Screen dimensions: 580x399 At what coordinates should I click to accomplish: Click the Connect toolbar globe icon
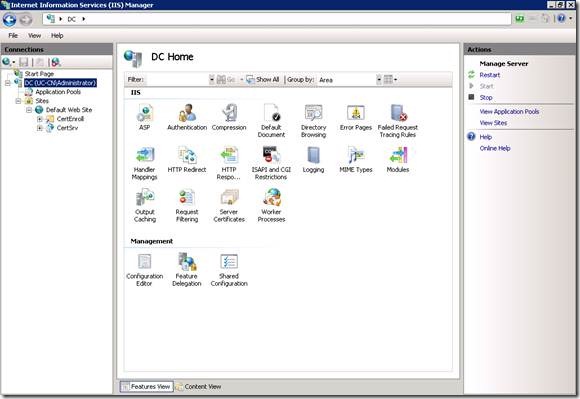(6, 62)
